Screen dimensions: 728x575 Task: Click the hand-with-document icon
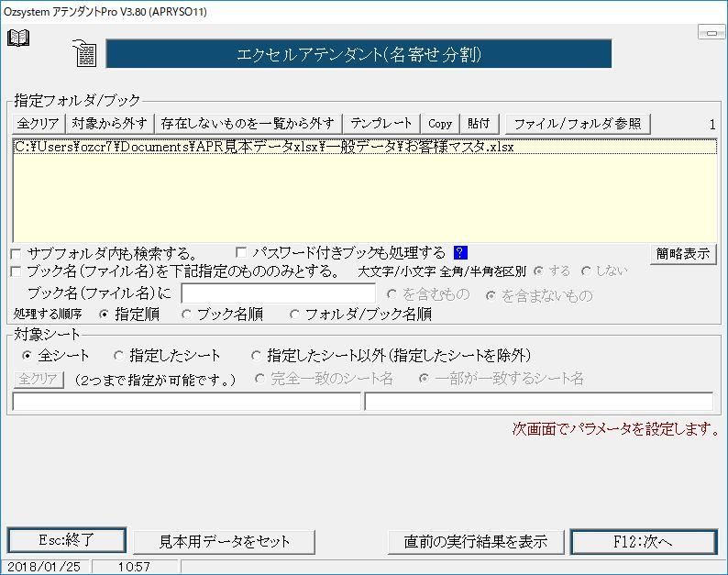(x=85, y=53)
